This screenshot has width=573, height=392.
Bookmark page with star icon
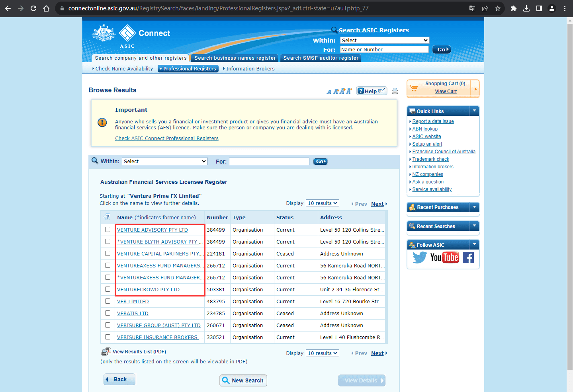[x=498, y=8]
